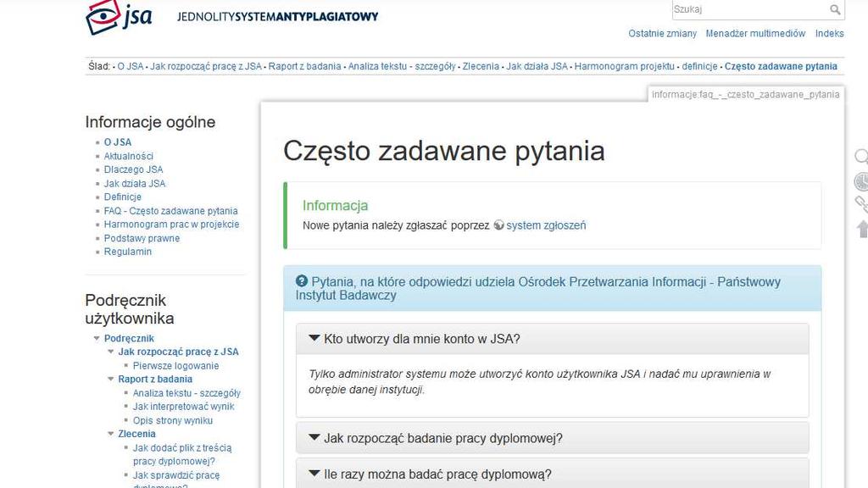
Task: Open Menadżer multimediów
Action: 755,33
